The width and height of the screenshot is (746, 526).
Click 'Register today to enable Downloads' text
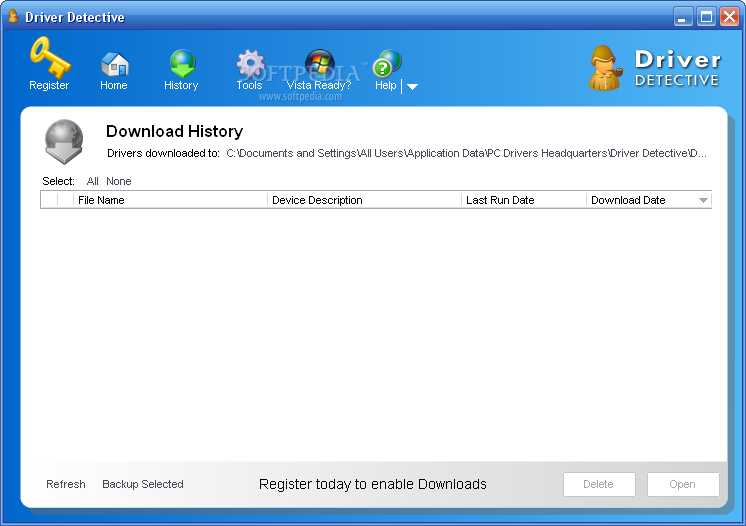(x=373, y=484)
